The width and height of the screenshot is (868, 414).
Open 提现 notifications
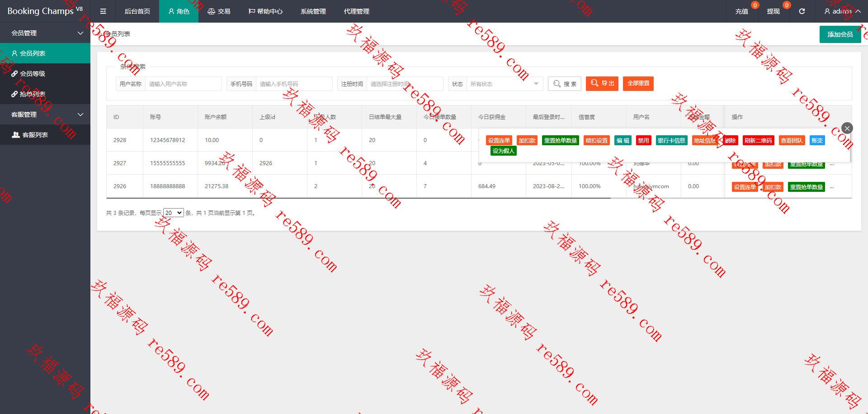774,11
